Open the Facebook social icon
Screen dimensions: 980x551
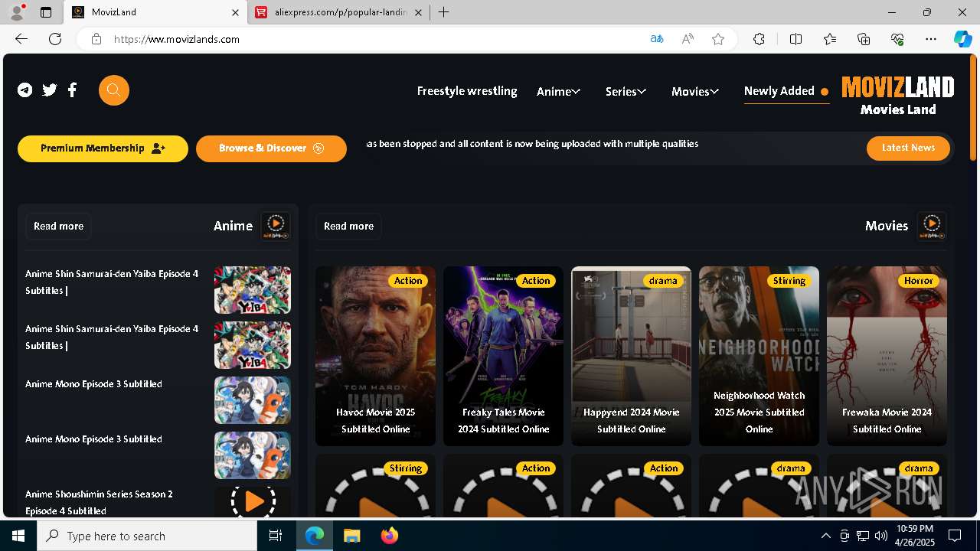73,90
